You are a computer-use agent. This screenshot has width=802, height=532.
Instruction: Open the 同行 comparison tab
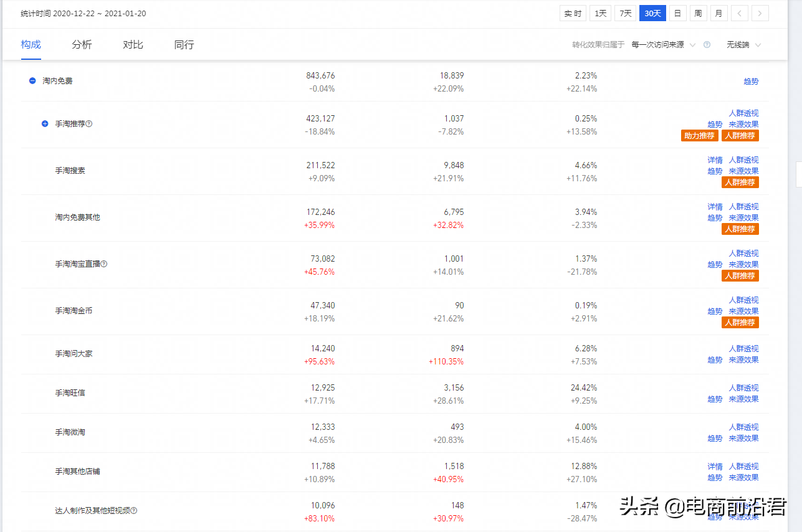pyautogui.click(x=184, y=44)
